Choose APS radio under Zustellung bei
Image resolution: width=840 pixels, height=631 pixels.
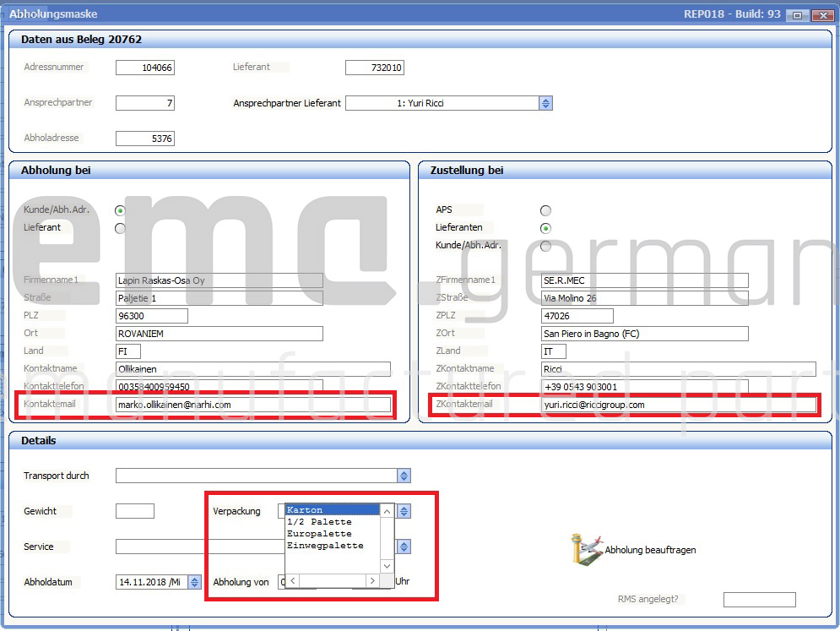point(545,210)
